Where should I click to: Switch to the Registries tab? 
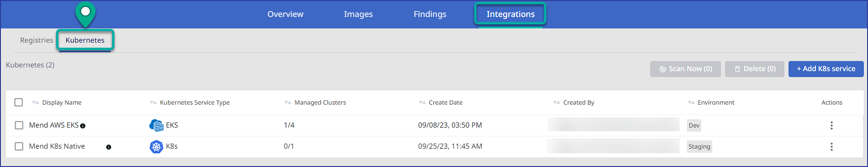coord(37,40)
